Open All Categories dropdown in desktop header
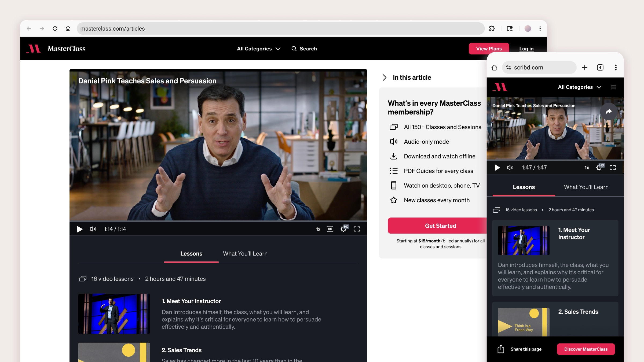Screen dimensions: 644x362 pos(259,49)
